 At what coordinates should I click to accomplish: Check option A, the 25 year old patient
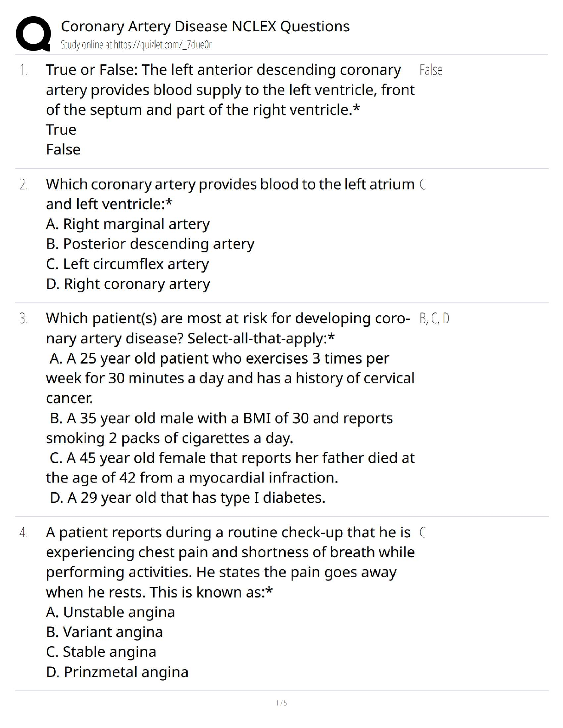[219, 358]
